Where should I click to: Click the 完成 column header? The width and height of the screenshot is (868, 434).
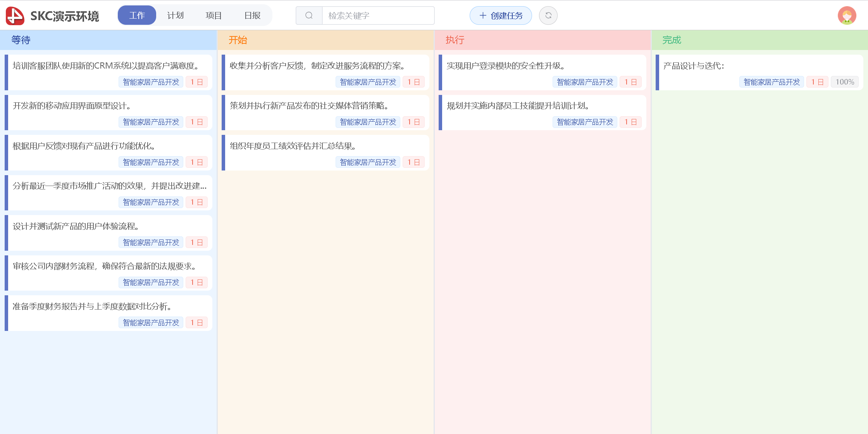[x=672, y=40]
